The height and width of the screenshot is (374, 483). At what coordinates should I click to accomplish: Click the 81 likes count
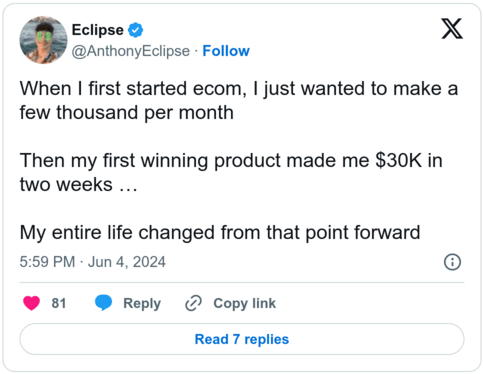pos(59,303)
